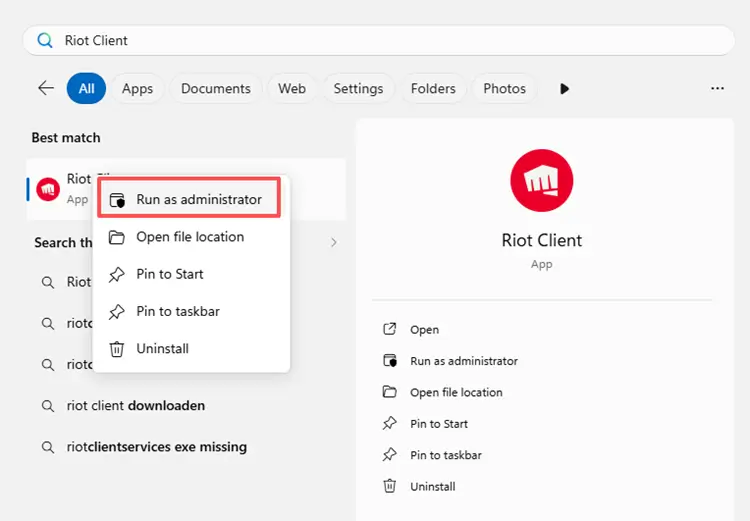Click pin icon beside context menu Pin to Start
750x521 pixels.
click(x=117, y=275)
